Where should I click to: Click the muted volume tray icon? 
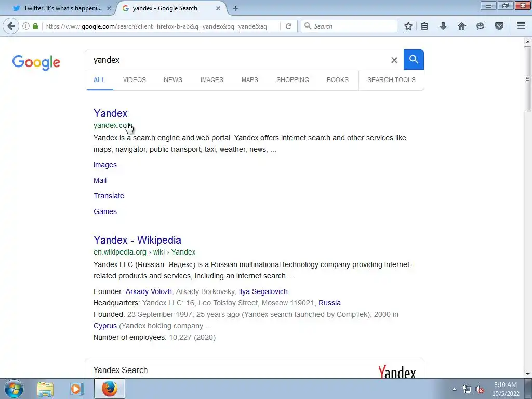click(480, 390)
